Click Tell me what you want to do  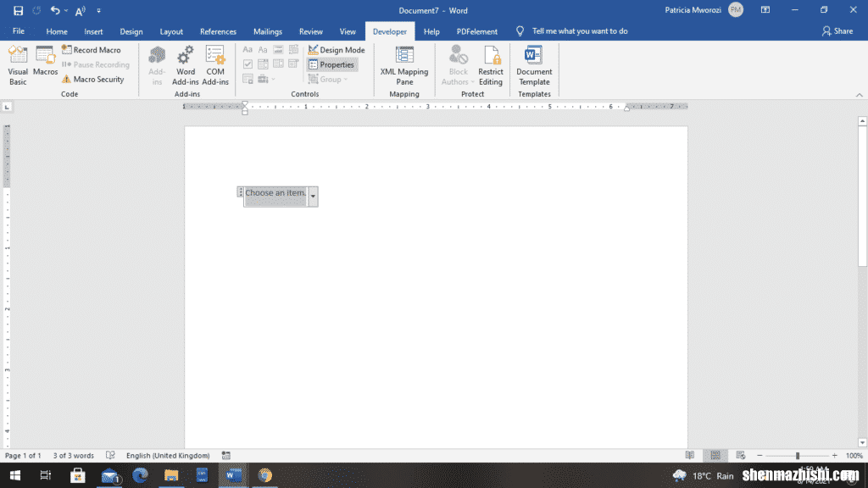coord(580,31)
